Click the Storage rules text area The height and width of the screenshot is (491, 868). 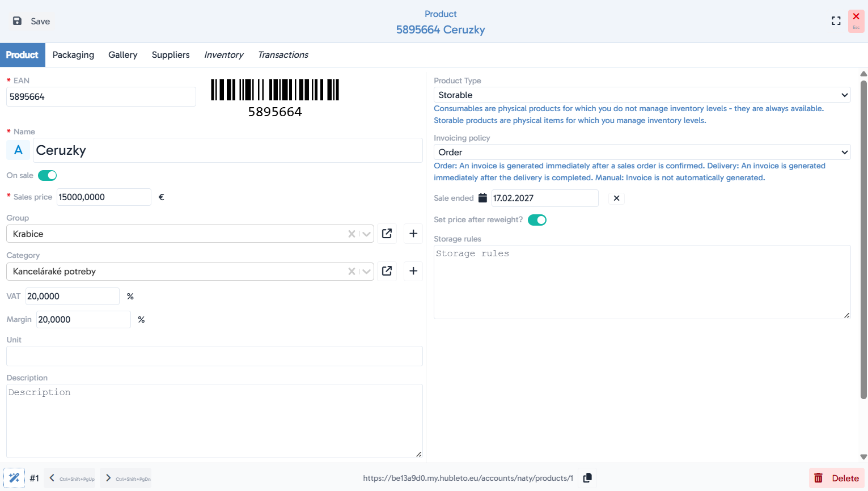[642, 282]
